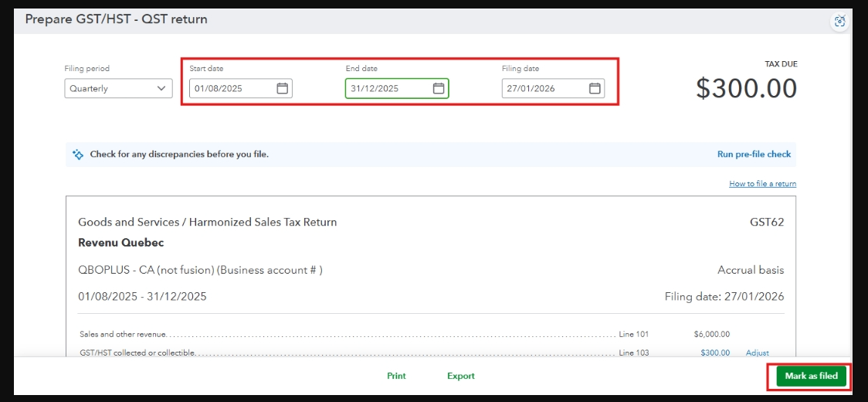Screen dimensions: 868x402
Task: Adjust the Line 103 GST/HST amount
Action: pyautogui.click(x=758, y=353)
